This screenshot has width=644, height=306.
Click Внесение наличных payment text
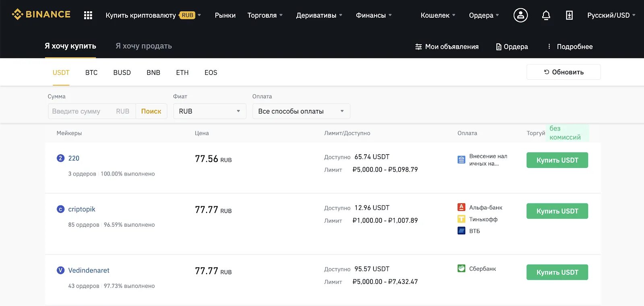tap(488, 160)
